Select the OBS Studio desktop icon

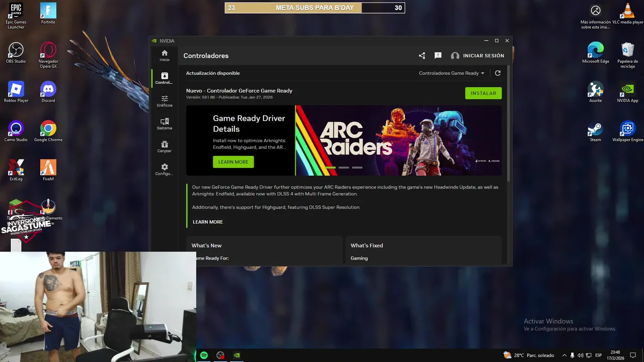tap(16, 52)
